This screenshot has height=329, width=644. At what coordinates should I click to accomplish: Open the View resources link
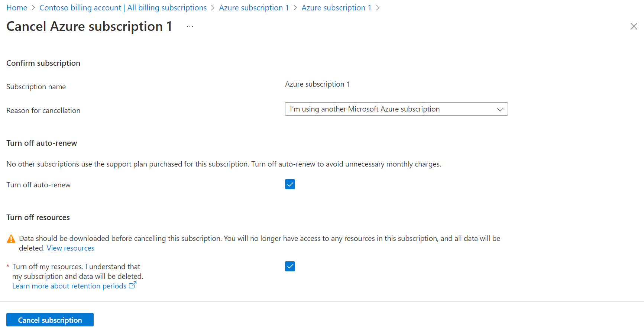[x=71, y=248]
